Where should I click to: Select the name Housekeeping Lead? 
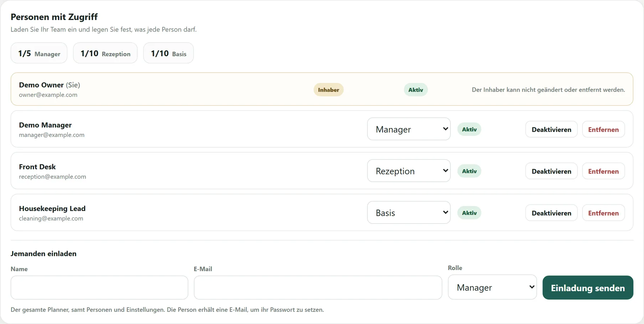pyautogui.click(x=52, y=208)
